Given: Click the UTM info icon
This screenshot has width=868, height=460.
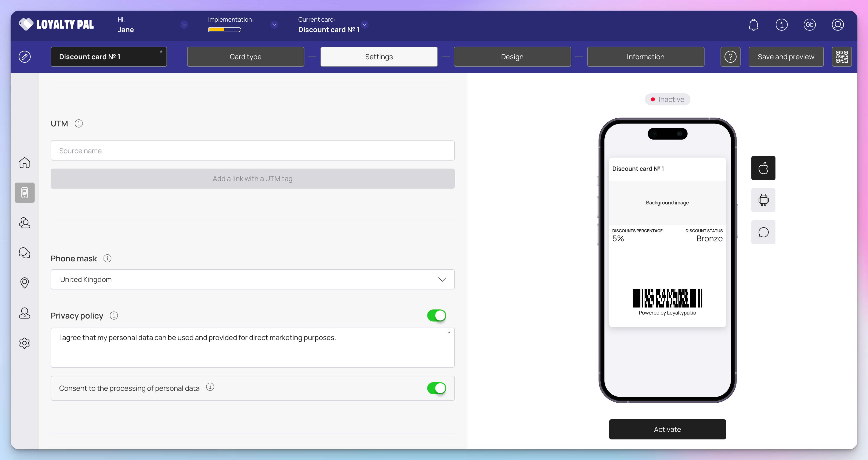Looking at the screenshot, I should (79, 124).
